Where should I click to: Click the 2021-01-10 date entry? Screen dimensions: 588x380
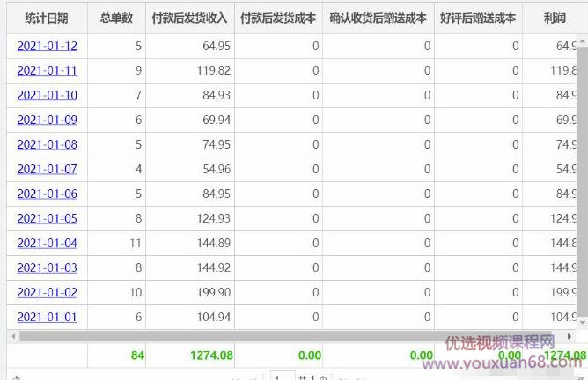[47, 95]
